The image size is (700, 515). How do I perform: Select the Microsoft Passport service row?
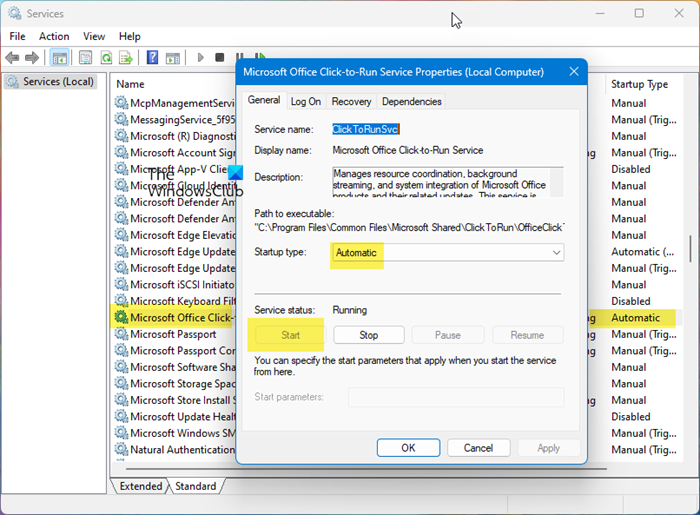175,334
